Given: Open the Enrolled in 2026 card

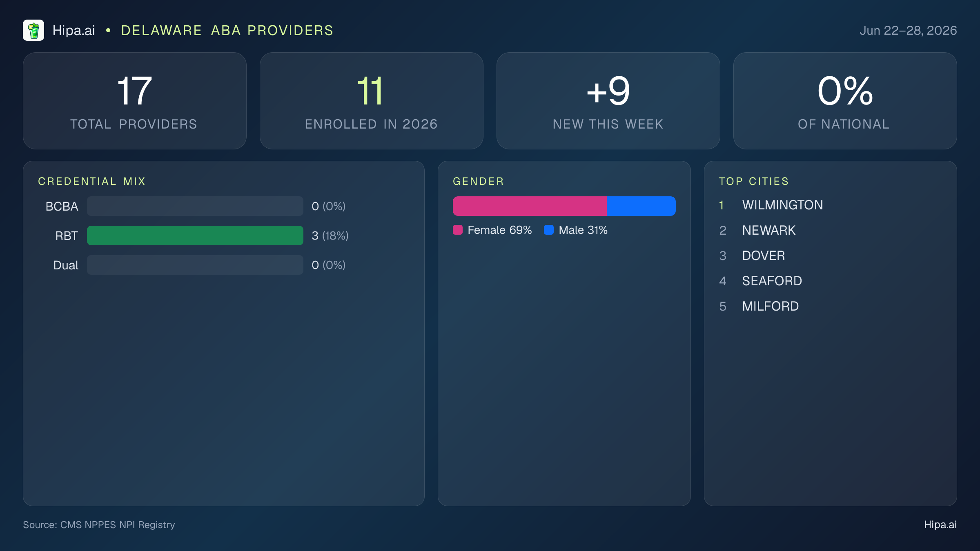Looking at the screenshot, I should pyautogui.click(x=372, y=101).
